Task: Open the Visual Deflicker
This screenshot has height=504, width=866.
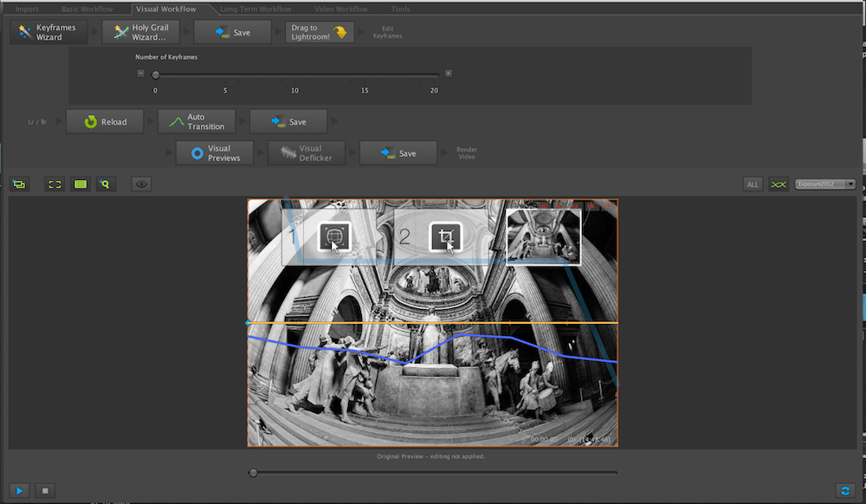Action: [307, 153]
